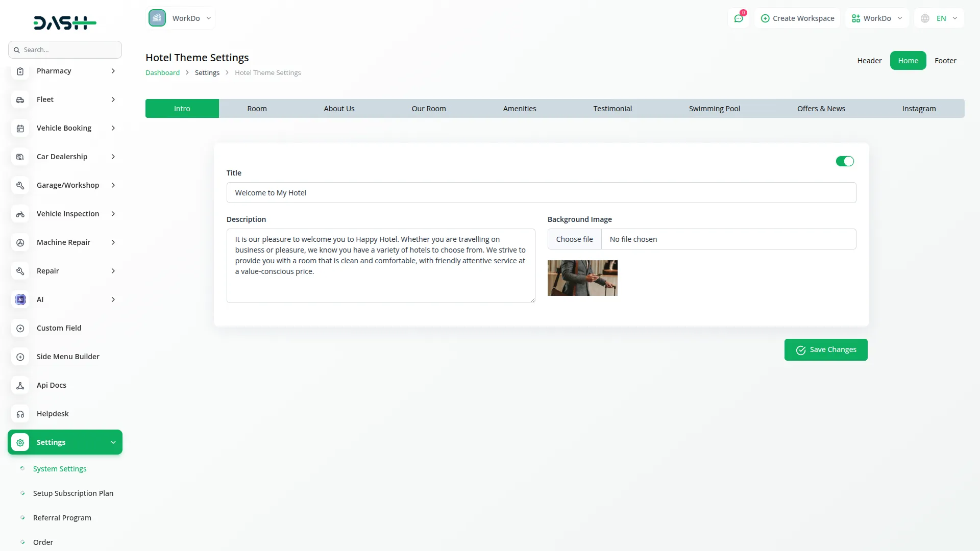The height and width of the screenshot is (551, 980).
Task: Click the System Settings bullet toggle
Action: [22, 468]
